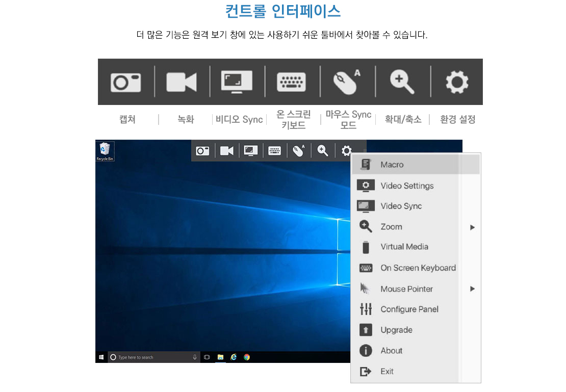Screen dimensions: 566x392
Task: Click the capture camera icon in small toolbar
Action: tap(202, 151)
